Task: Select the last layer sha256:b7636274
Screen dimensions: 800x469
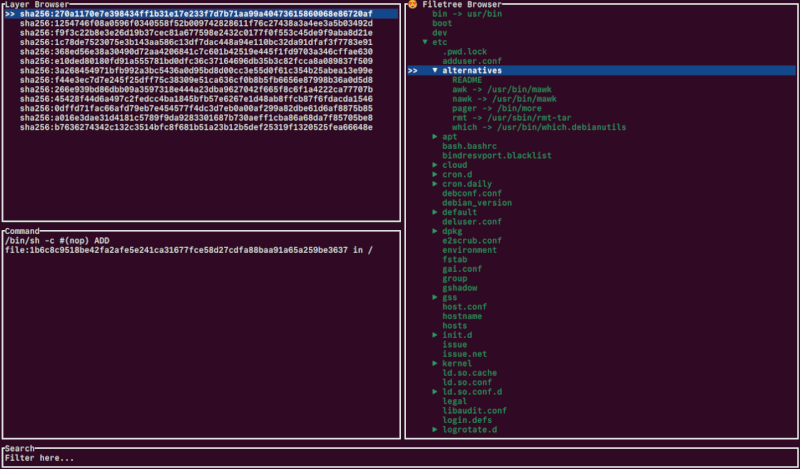Action: (195, 127)
